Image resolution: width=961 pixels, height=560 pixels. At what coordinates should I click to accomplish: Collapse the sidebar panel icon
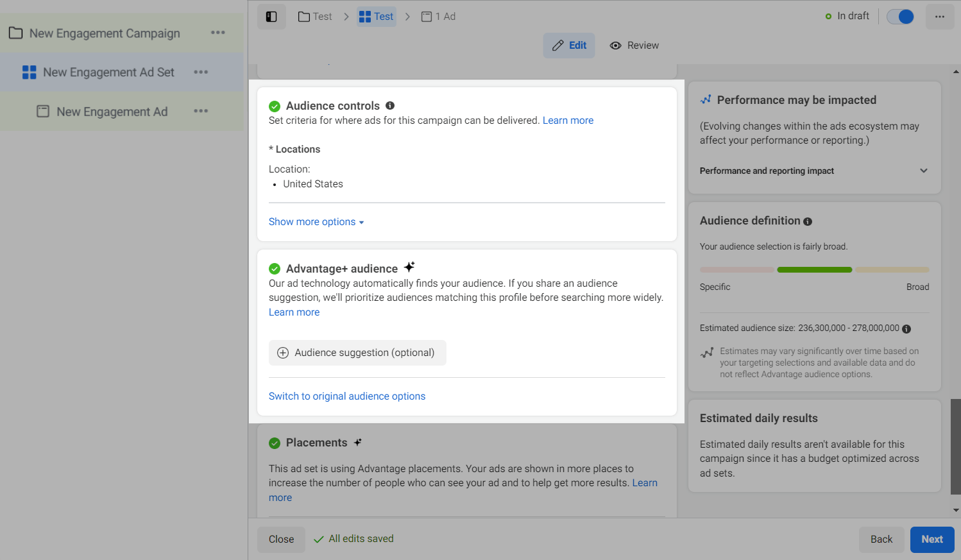click(271, 17)
